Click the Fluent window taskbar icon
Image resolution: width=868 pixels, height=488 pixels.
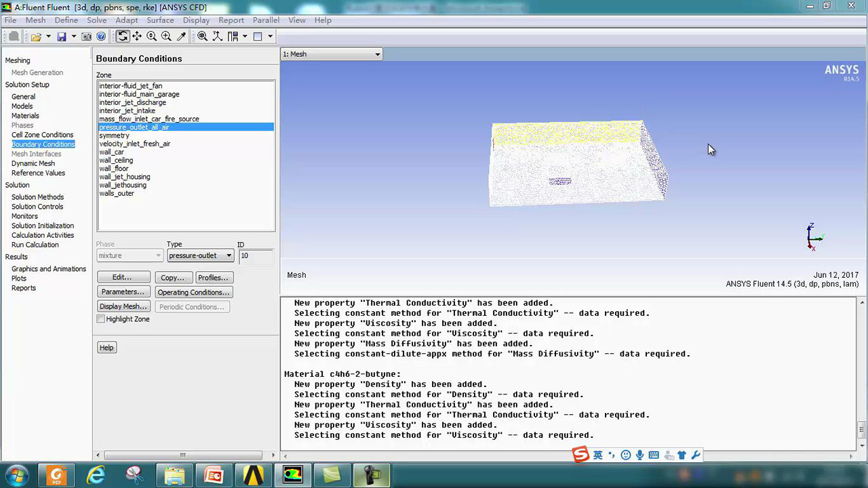[x=293, y=475]
